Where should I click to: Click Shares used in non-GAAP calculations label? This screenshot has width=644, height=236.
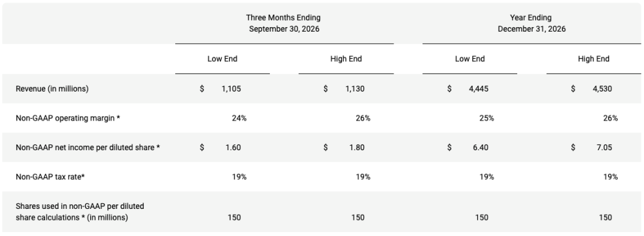coord(80,211)
